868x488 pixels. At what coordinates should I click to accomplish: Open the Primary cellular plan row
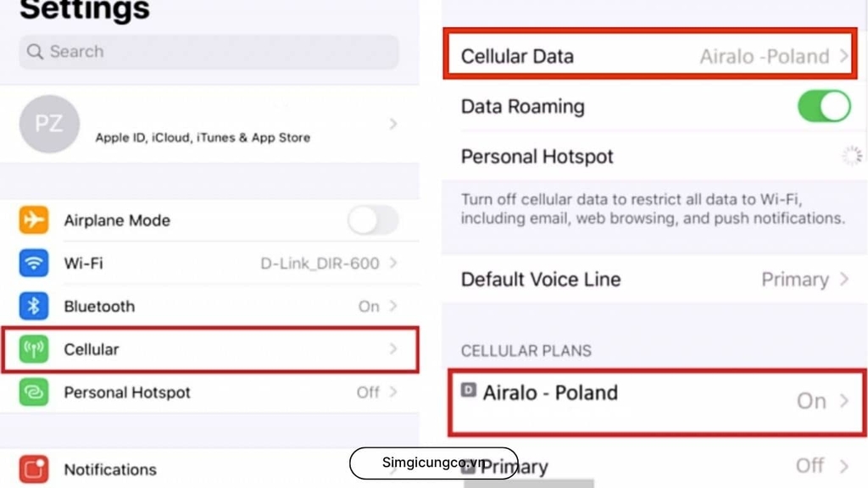click(653, 466)
